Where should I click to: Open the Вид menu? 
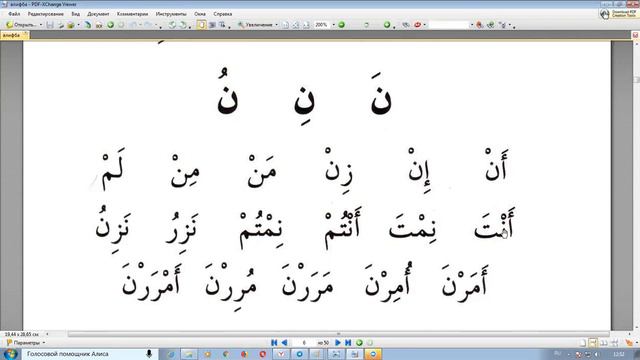point(76,14)
